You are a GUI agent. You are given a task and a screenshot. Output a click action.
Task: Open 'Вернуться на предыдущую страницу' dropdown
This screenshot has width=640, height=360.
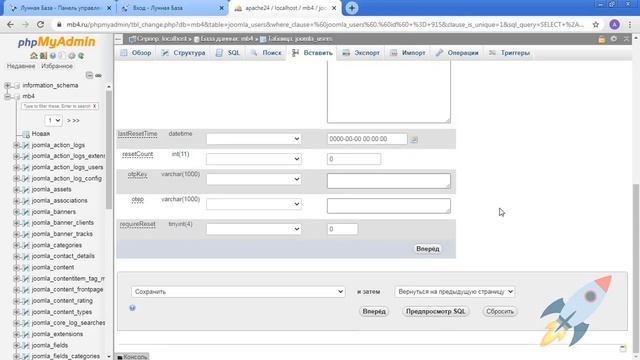point(454,292)
